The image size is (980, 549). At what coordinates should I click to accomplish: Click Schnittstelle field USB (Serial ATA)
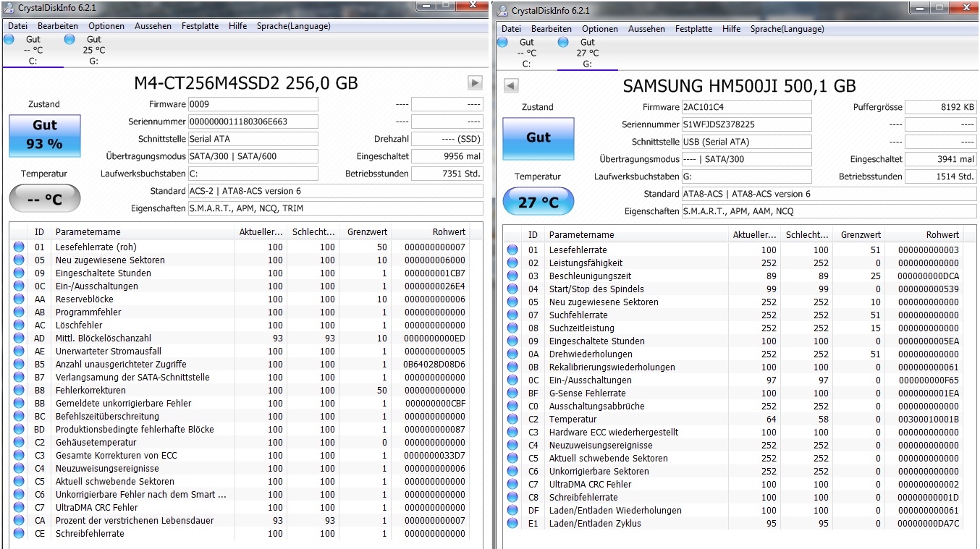pyautogui.click(x=746, y=142)
